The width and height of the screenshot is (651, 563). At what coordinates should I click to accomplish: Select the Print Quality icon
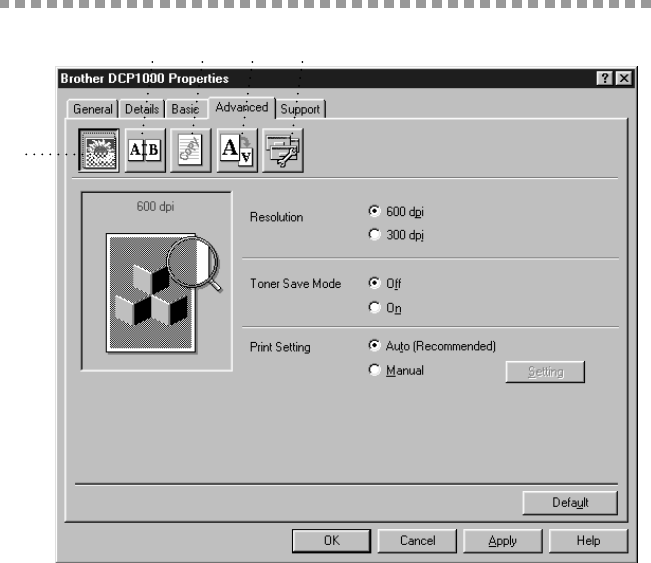tap(99, 150)
